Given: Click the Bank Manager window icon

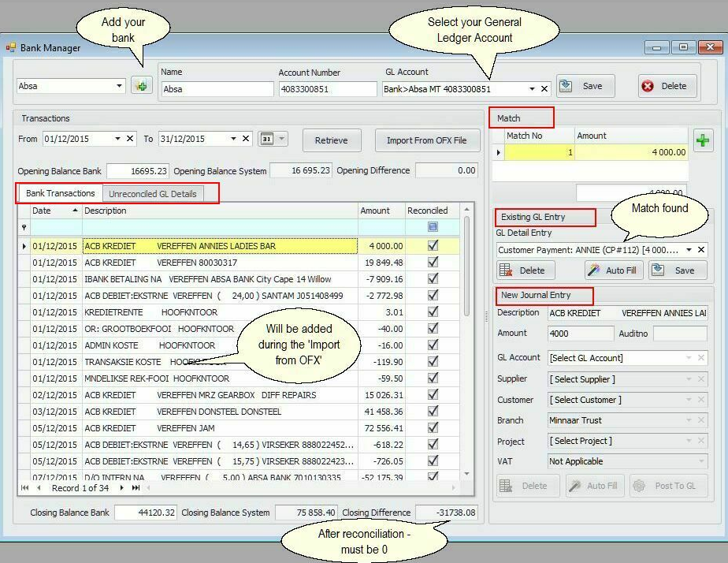Looking at the screenshot, I should [x=11, y=47].
